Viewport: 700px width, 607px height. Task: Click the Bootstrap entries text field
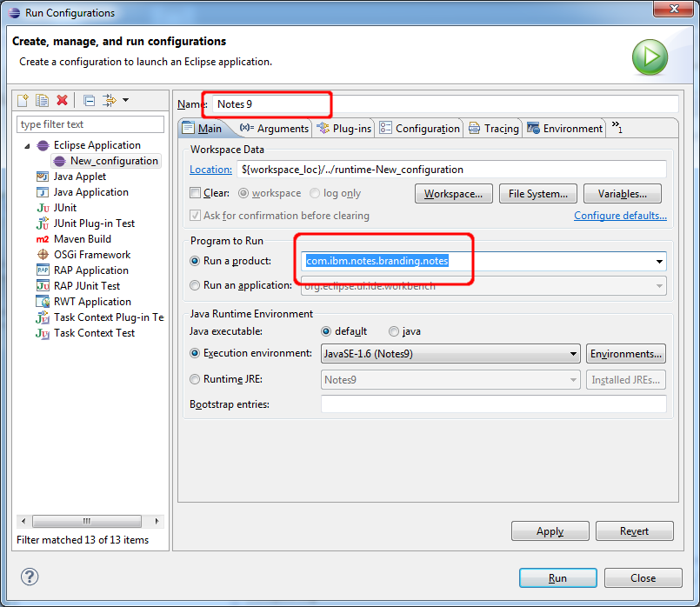point(493,404)
